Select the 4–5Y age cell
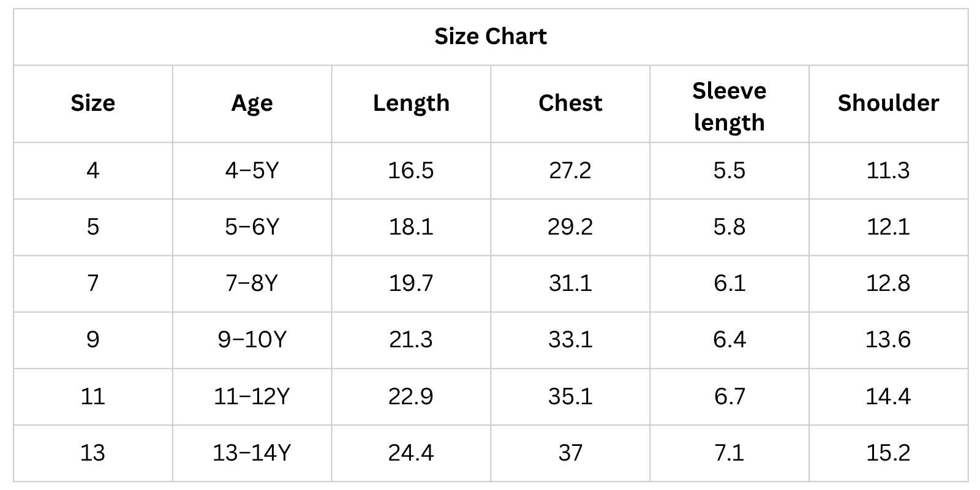Viewport: 980px width, 490px height. pos(252,170)
